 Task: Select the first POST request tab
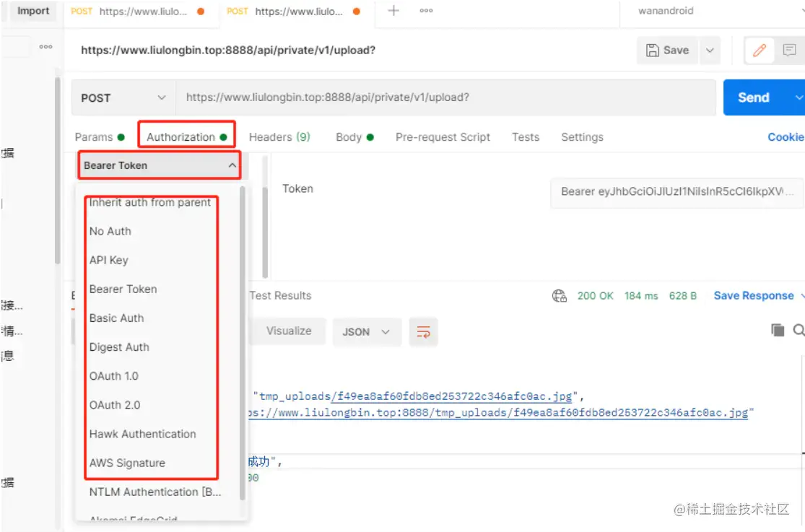pos(138,12)
